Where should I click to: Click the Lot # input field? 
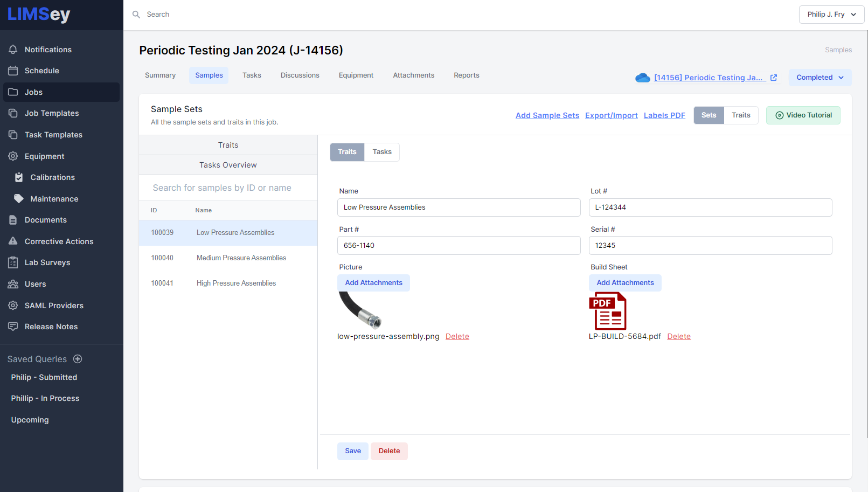click(711, 207)
